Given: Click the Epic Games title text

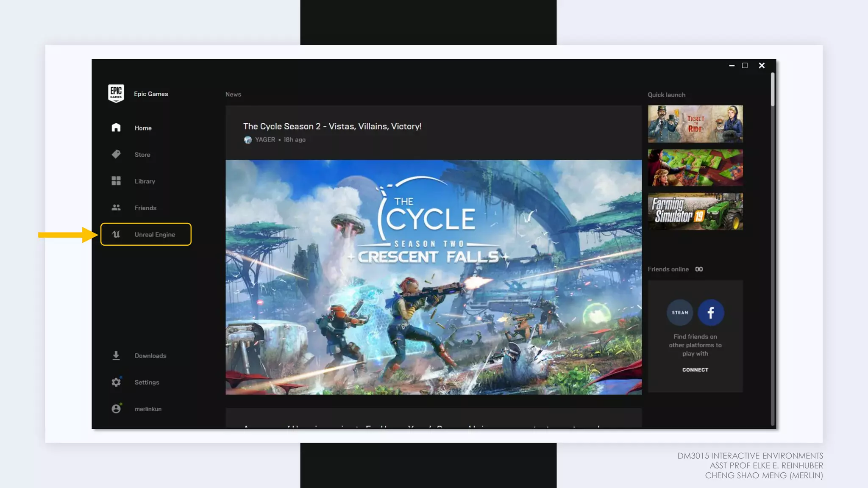Looking at the screenshot, I should coord(151,94).
